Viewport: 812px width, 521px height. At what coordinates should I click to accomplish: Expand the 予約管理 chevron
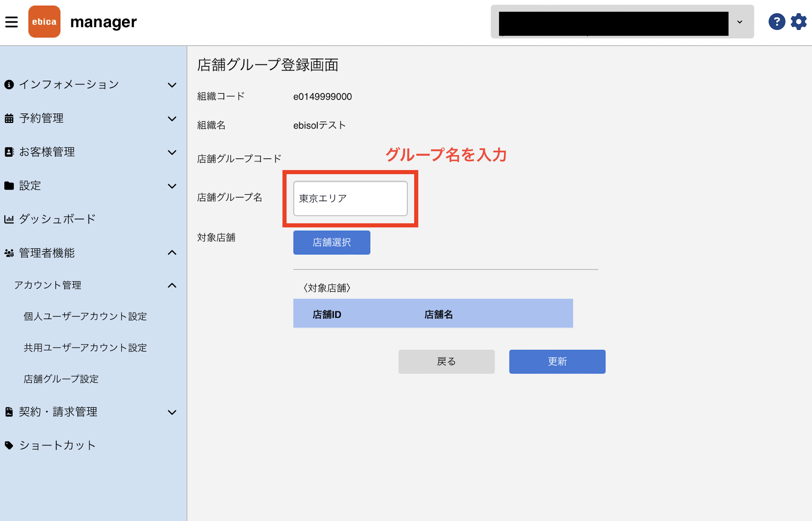(172, 119)
